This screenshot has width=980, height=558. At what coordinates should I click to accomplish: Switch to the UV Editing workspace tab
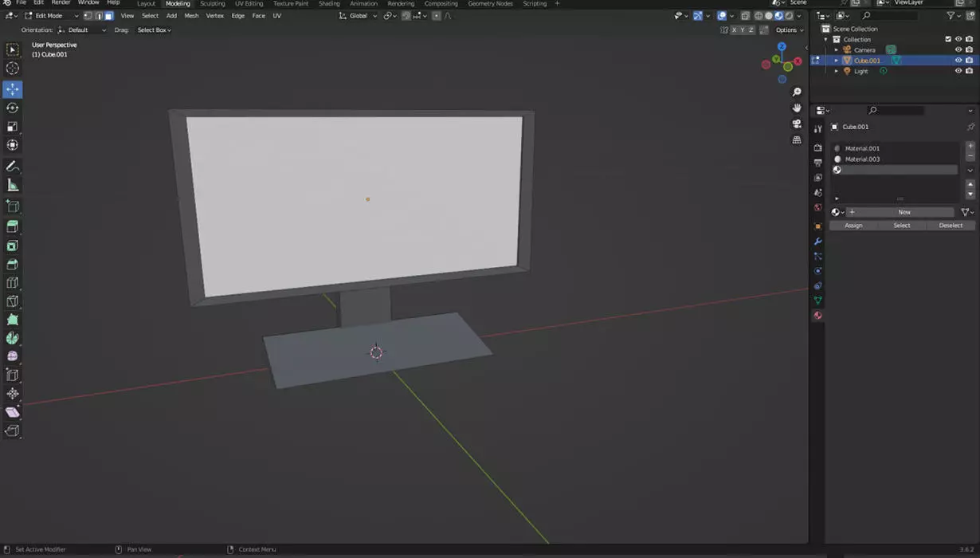click(249, 3)
